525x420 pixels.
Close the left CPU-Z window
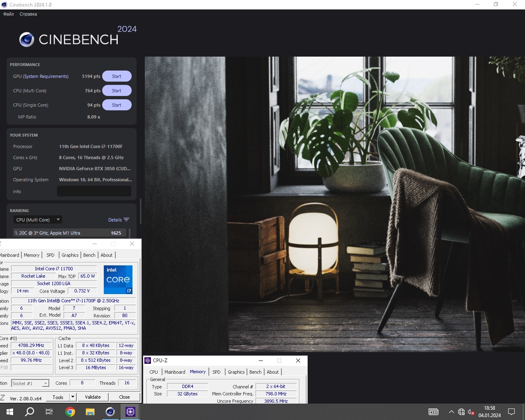click(132, 244)
